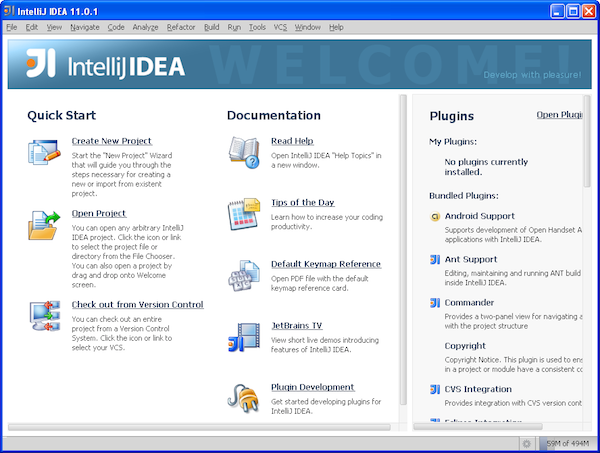The image size is (600, 453).
Task: Click the IntelliJ IDEA logo in banner
Action: [106, 64]
